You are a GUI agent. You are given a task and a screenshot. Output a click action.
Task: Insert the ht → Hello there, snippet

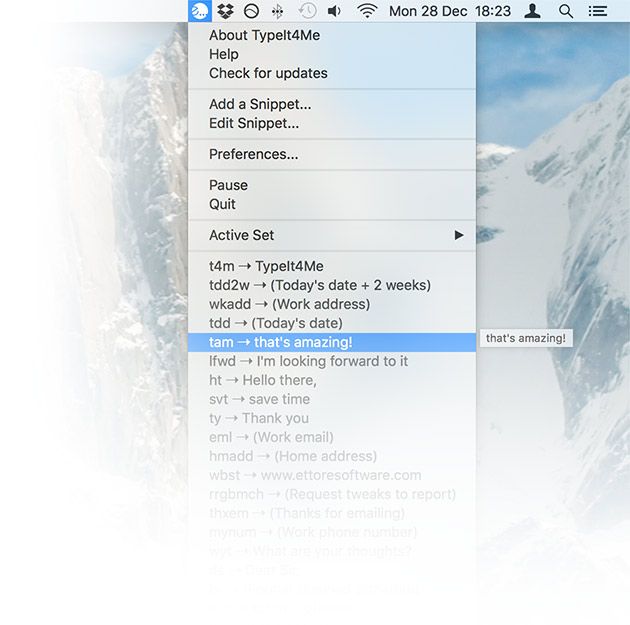(x=332, y=380)
